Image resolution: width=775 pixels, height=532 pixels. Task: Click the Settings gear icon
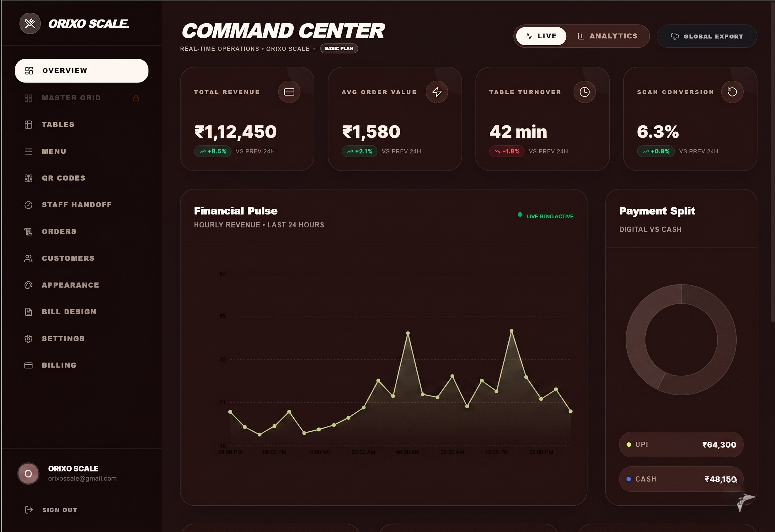[28, 339]
